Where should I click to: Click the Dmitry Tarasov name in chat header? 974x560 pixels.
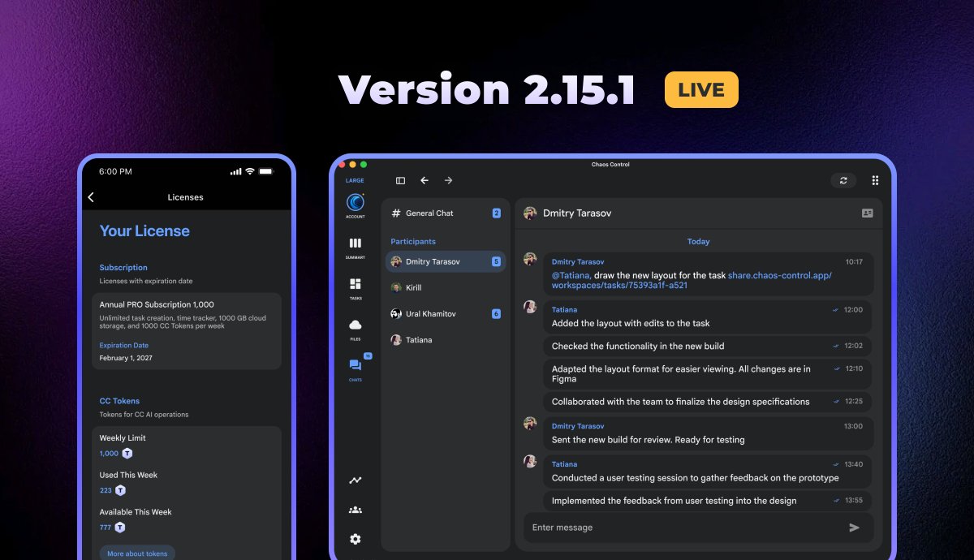click(x=577, y=213)
